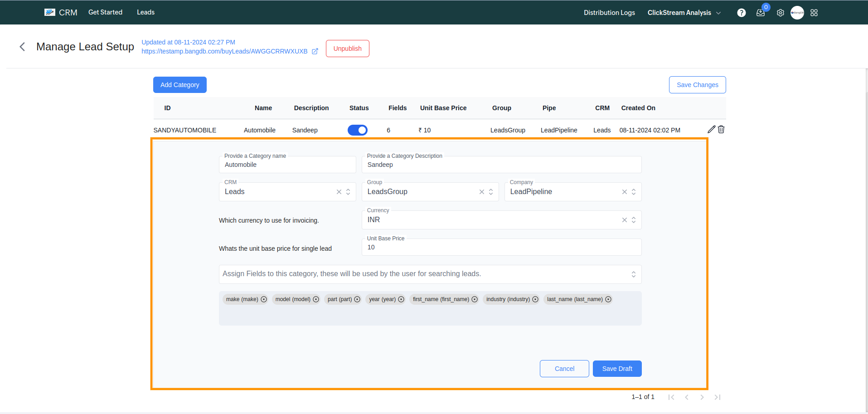Click the Name column header
This screenshot has height=414, width=868.
pos(263,108)
